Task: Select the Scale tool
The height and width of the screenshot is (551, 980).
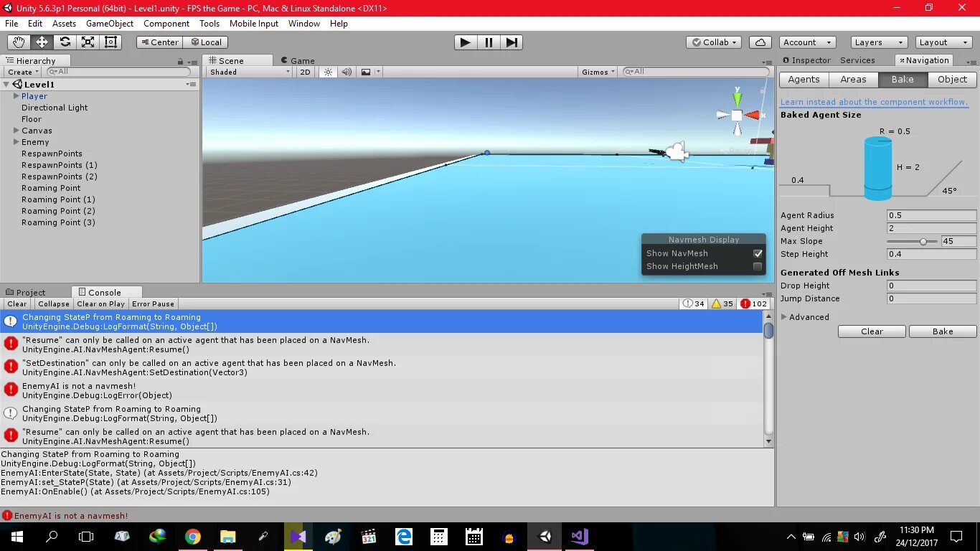Action: (x=88, y=42)
